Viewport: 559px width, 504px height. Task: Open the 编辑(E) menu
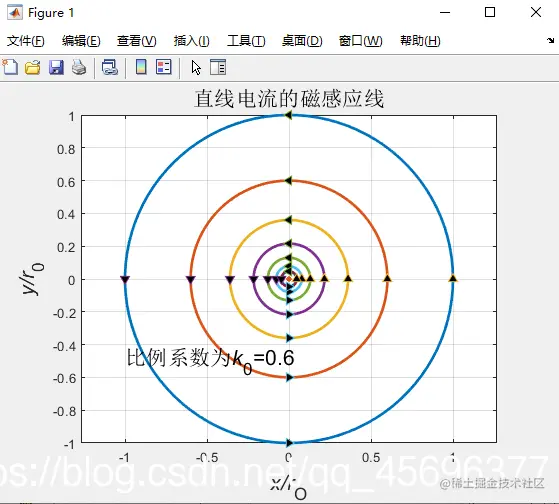coord(81,41)
